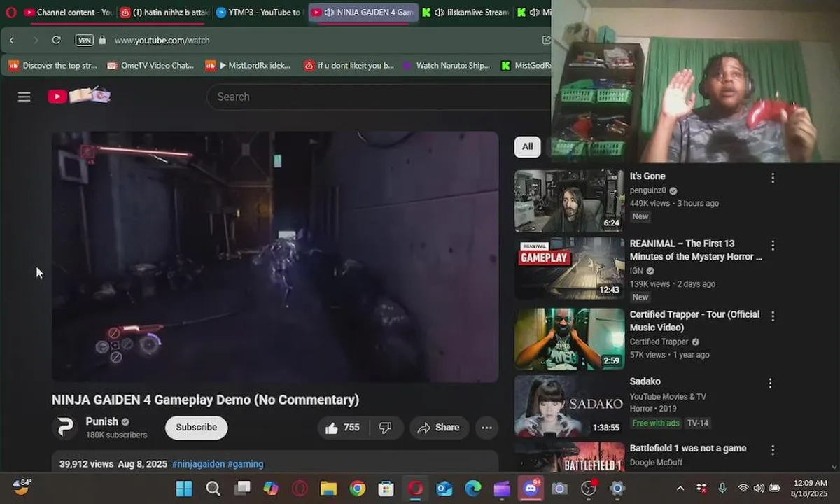The height and width of the screenshot is (504, 840).
Task: Open Watch Naruto: Ship... bookmark
Action: (447, 65)
